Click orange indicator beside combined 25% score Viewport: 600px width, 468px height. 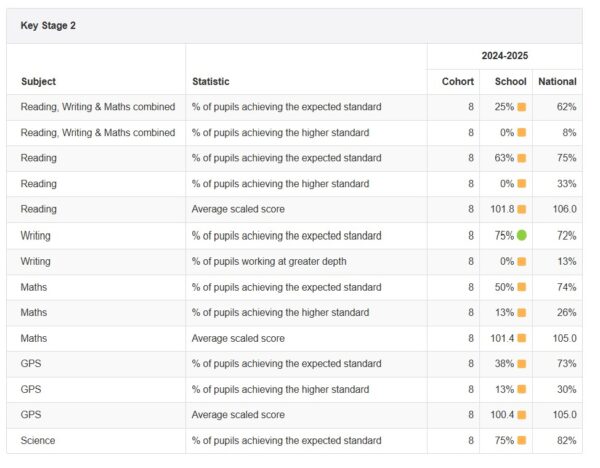click(x=522, y=106)
